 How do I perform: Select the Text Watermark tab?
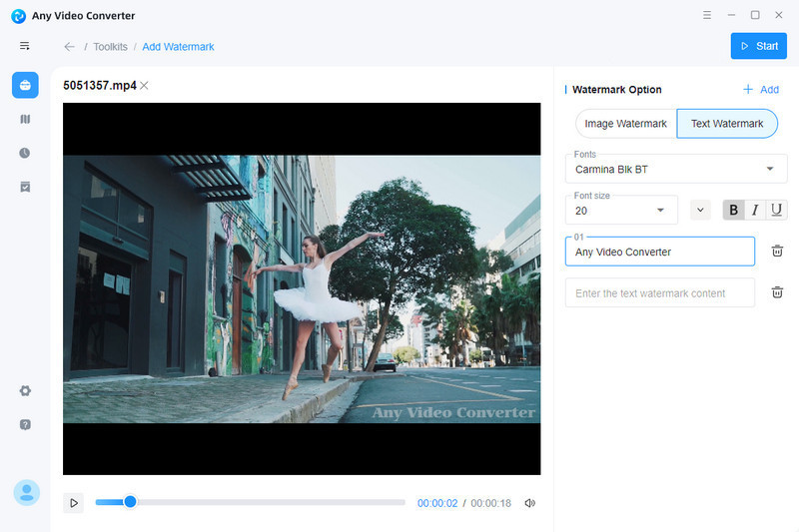point(727,124)
